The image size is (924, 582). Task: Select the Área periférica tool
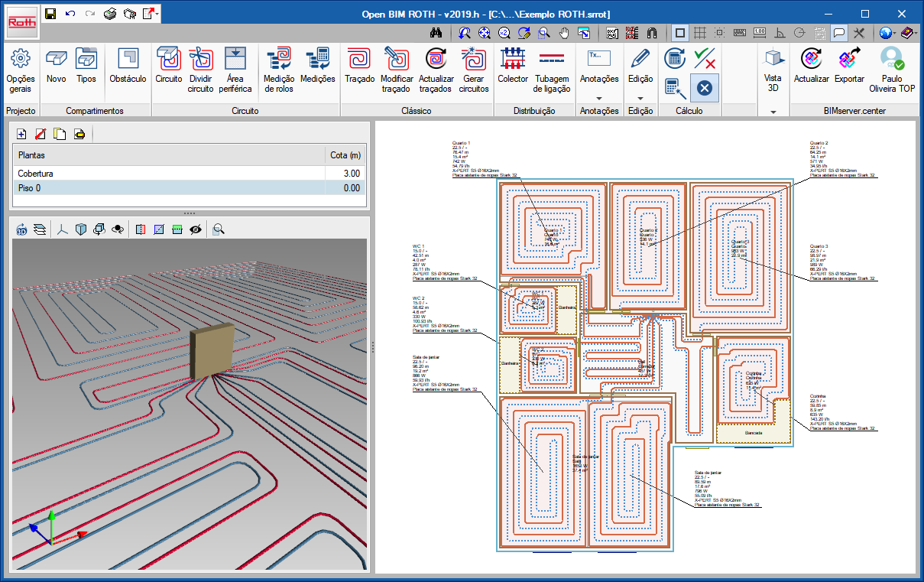235,70
